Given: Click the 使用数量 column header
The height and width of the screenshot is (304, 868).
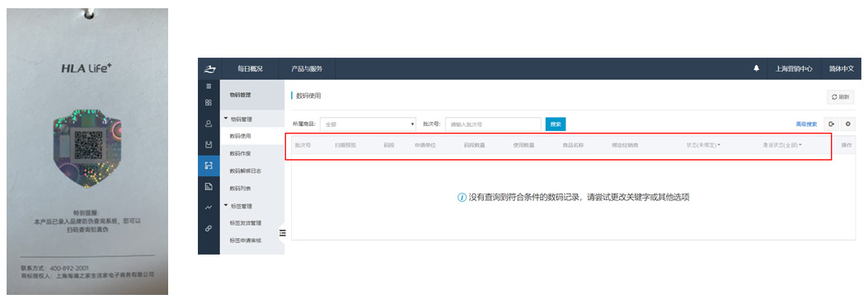Looking at the screenshot, I should coord(523,144).
